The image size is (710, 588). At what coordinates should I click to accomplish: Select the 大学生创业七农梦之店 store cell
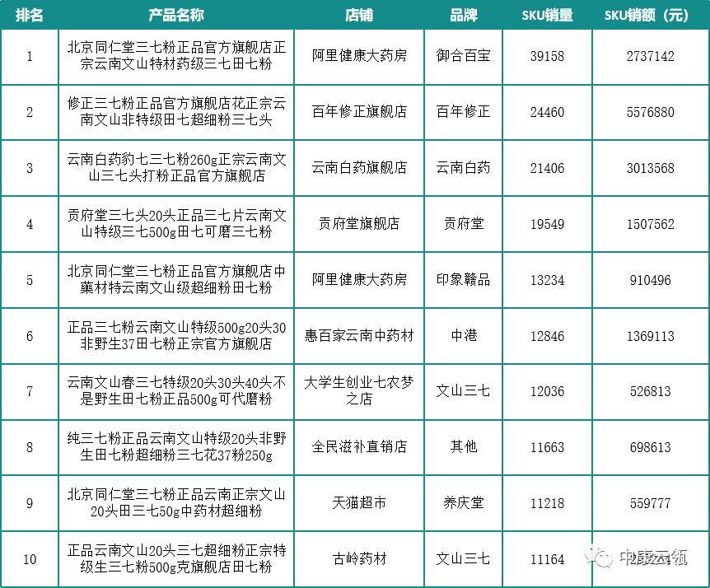(x=359, y=390)
